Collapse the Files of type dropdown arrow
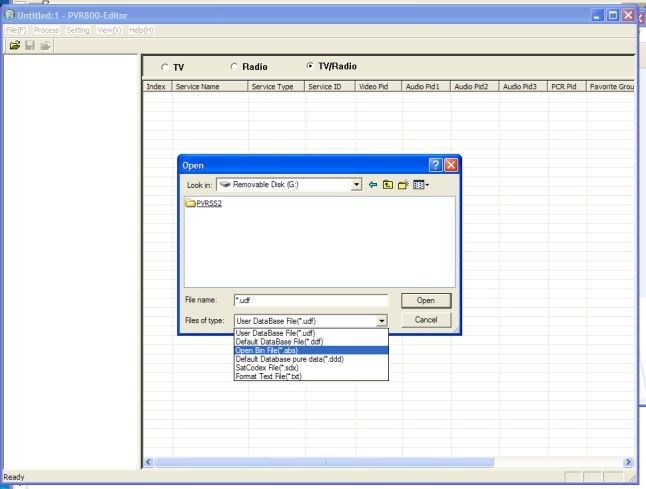Viewport: 646px width, 489px height. pos(382,321)
